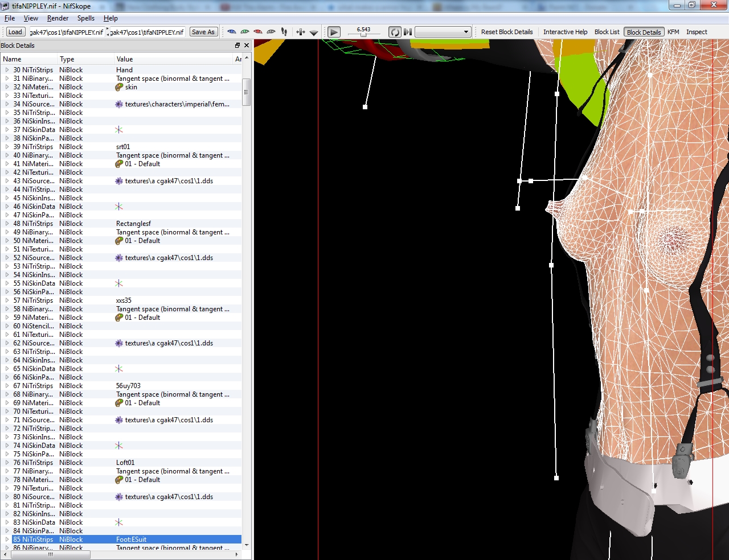The height and width of the screenshot is (560, 729).
Task: Expand row 30 NiTriStrips
Action: coord(7,70)
